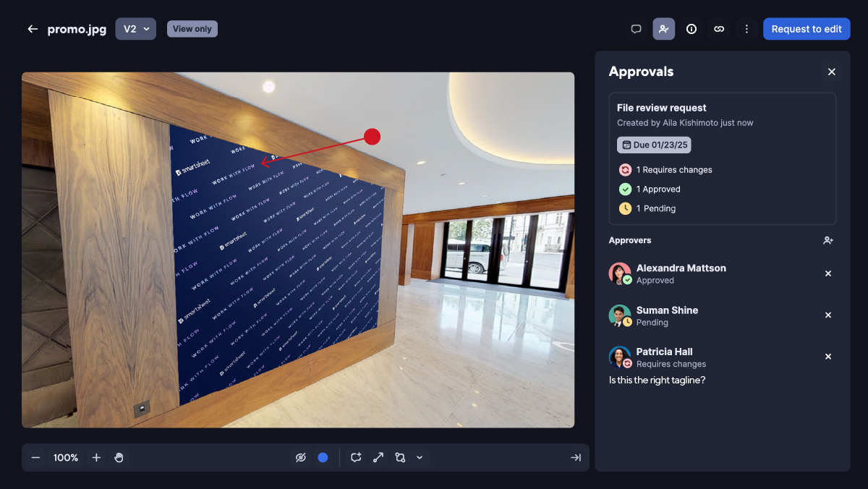This screenshot has width=868, height=489.
Task: Copy link with the chain icon
Action: click(x=719, y=29)
